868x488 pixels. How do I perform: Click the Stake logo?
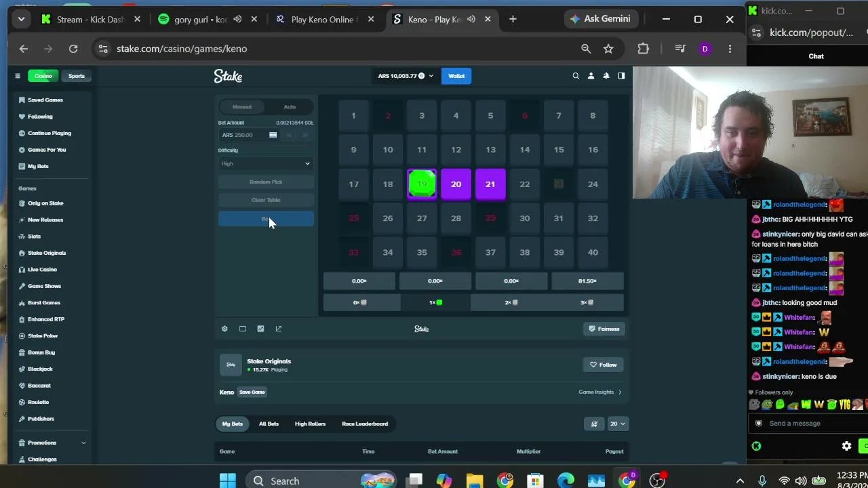tap(228, 76)
